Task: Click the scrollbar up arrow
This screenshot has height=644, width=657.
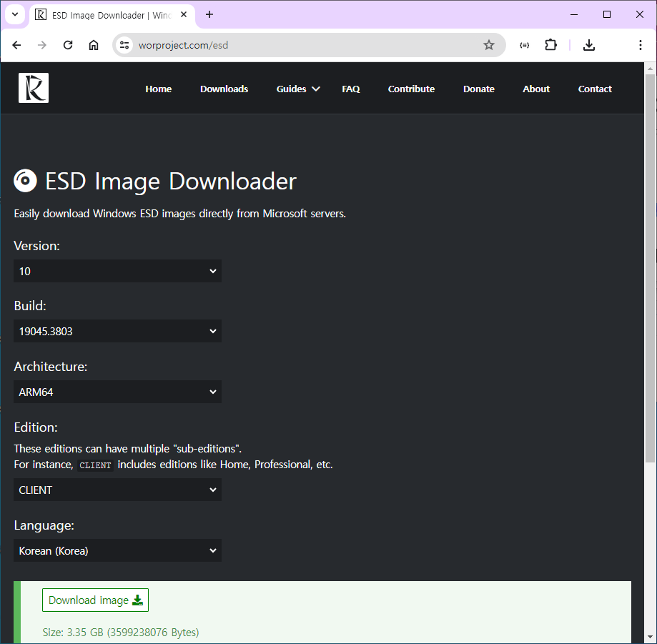Action: (x=650, y=68)
